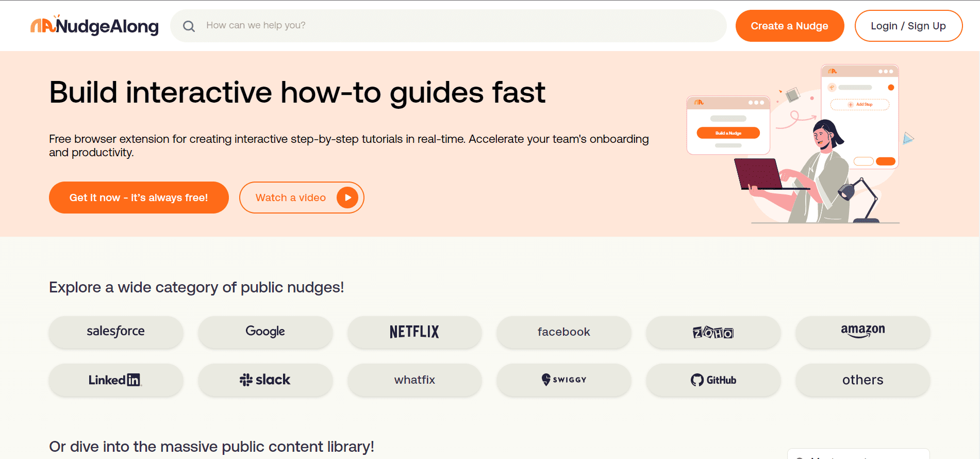Click the search magnifier icon

189,26
